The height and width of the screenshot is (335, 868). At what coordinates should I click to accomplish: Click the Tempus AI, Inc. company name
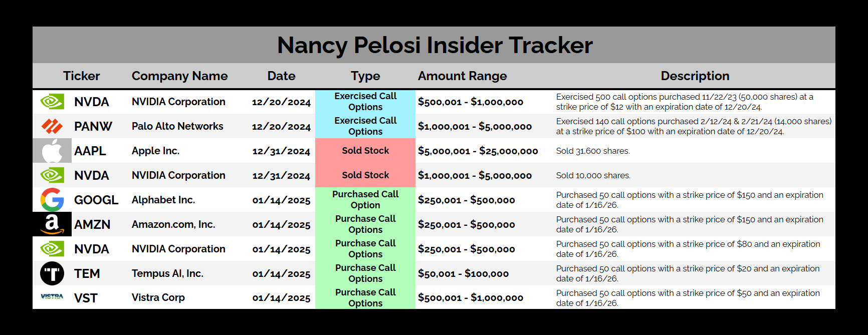point(167,273)
